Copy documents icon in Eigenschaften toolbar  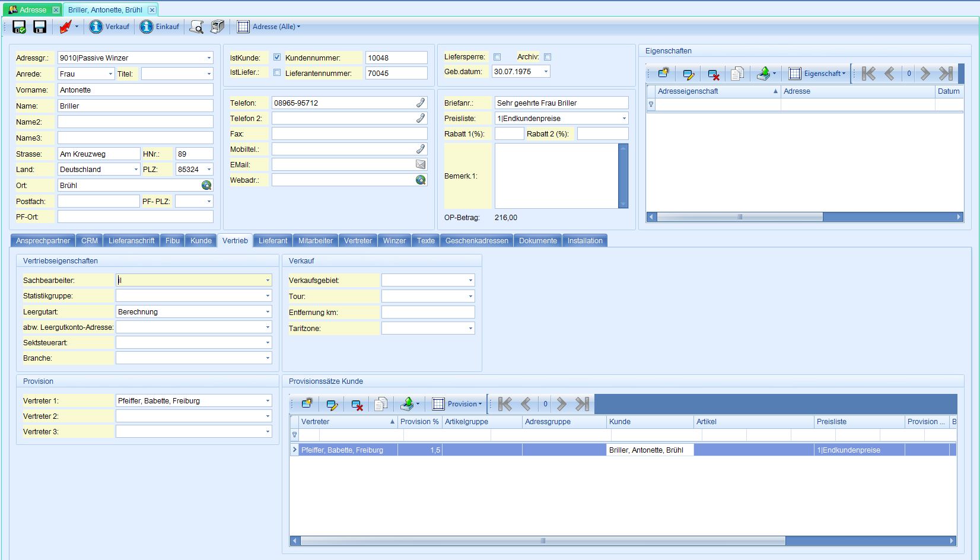(x=737, y=74)
